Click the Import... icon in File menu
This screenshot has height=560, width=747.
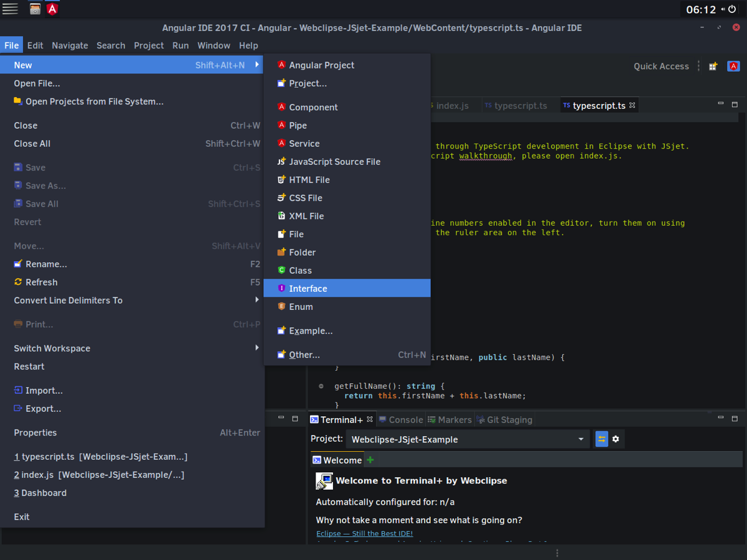click(18, 390)
